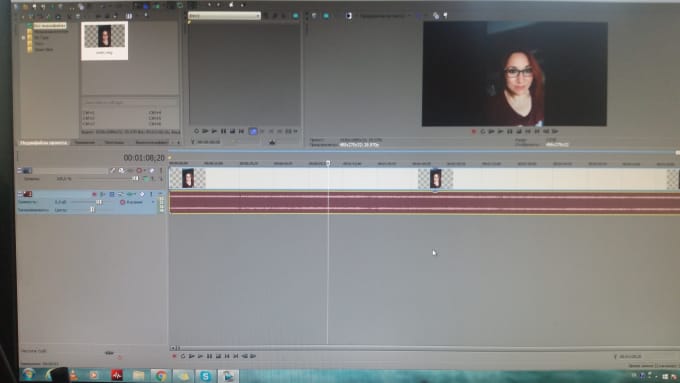Click the Windows Start button
Screen dimensions: 680x383
[28, 374]
